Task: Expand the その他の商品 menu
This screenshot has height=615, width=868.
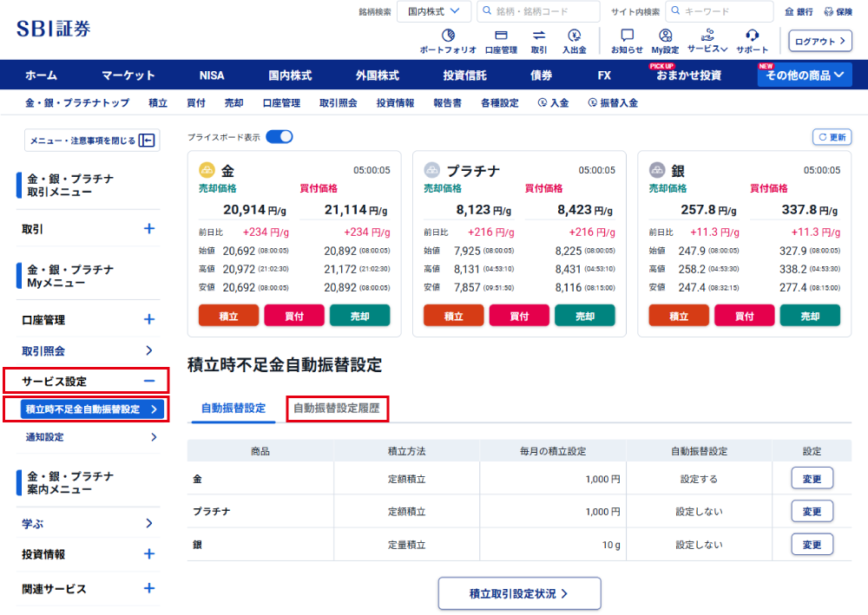Action: click(805, 75)
